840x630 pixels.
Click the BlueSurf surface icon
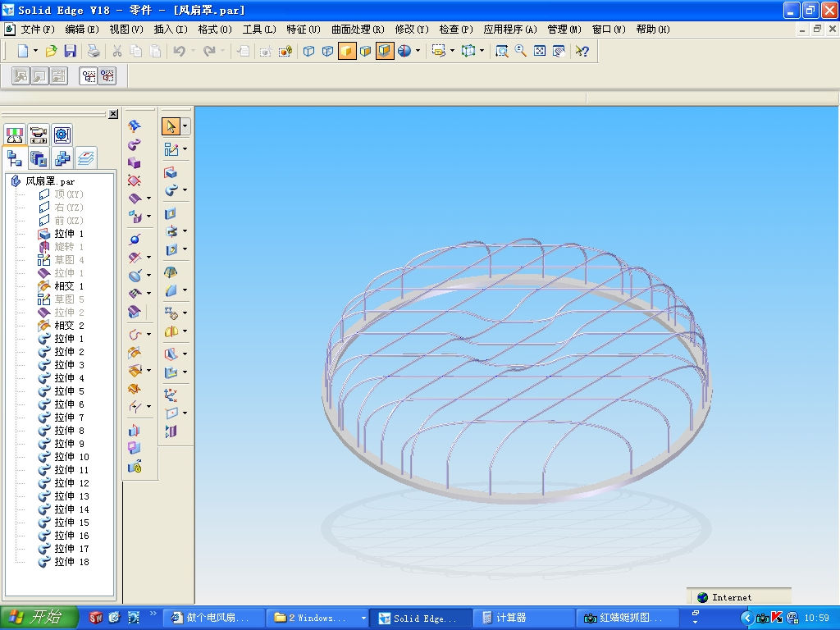135,126
